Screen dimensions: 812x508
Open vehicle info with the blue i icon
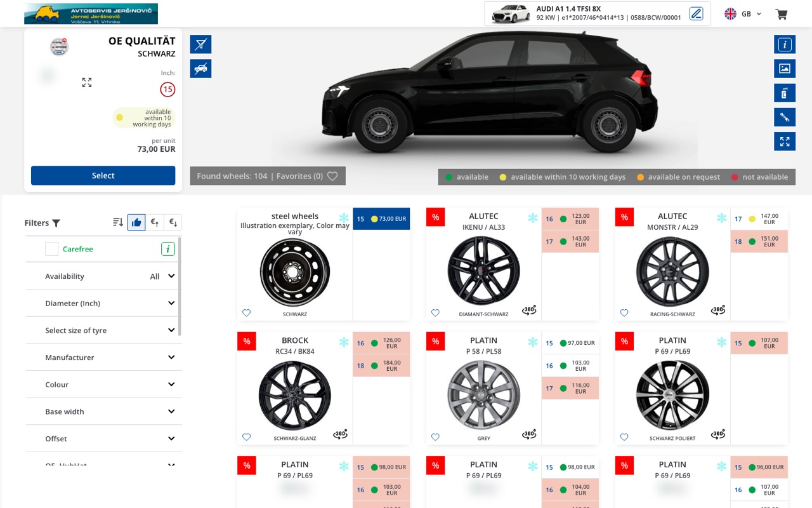(x=785, y=44)
